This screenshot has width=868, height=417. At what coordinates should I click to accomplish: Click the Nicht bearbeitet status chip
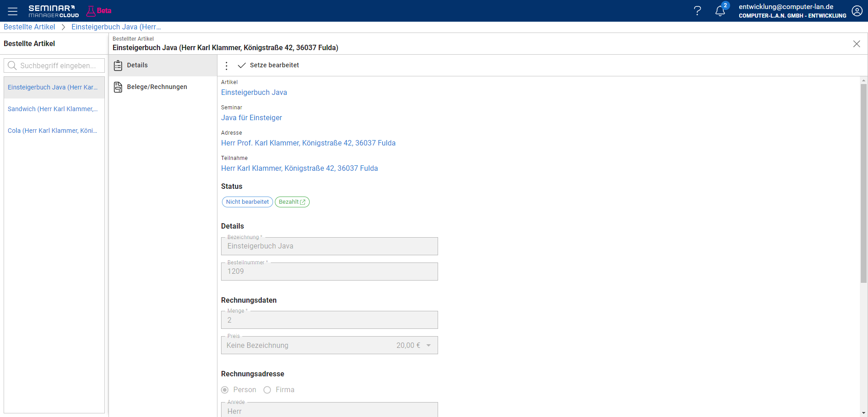click(x=247, y=202)
